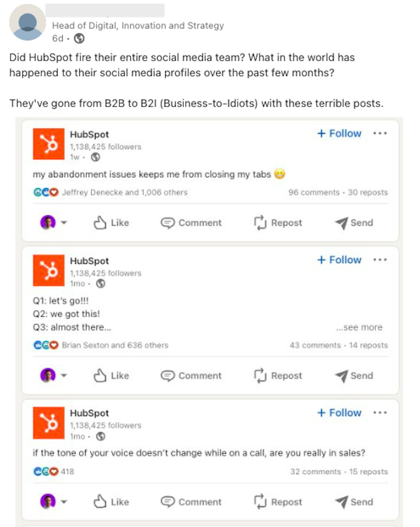Open the post author's profile picture
The height and width of the screenshot is (527, 420).
[x=28, y=23]
